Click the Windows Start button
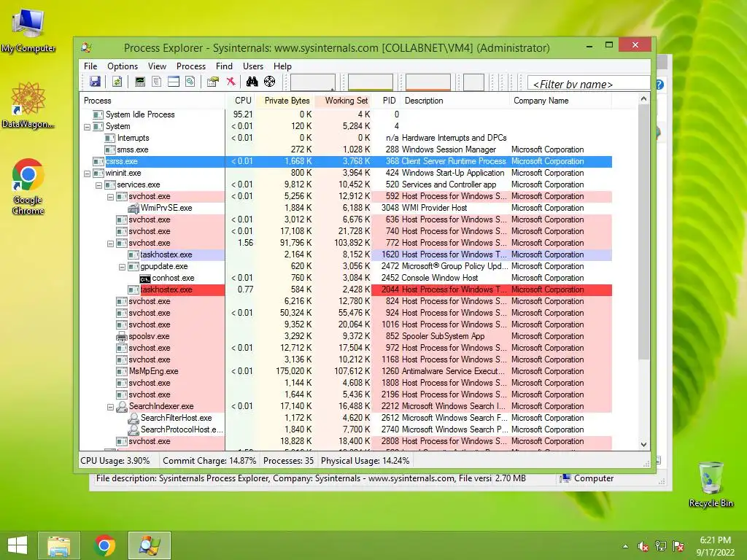 pyautogui.click(x=18, y=545)
